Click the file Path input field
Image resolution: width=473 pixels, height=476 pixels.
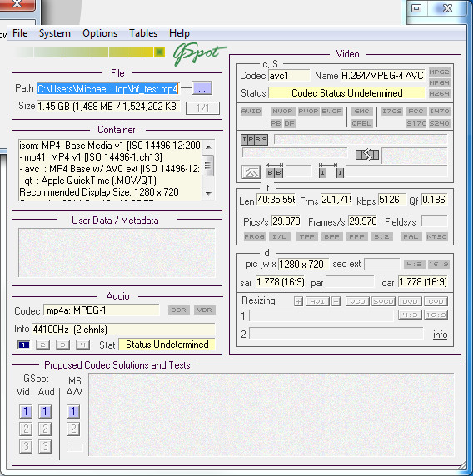pos(107,89)
